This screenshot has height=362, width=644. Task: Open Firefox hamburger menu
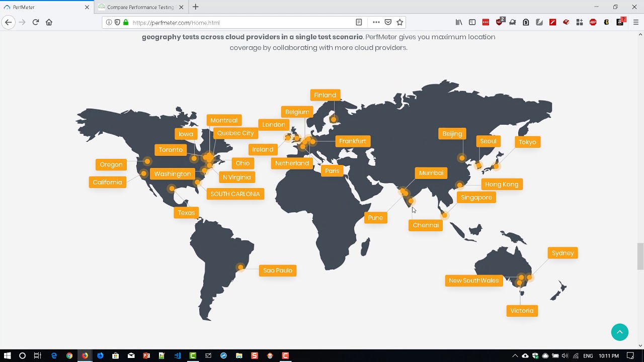pyautogui.click(x=636, y=22)
